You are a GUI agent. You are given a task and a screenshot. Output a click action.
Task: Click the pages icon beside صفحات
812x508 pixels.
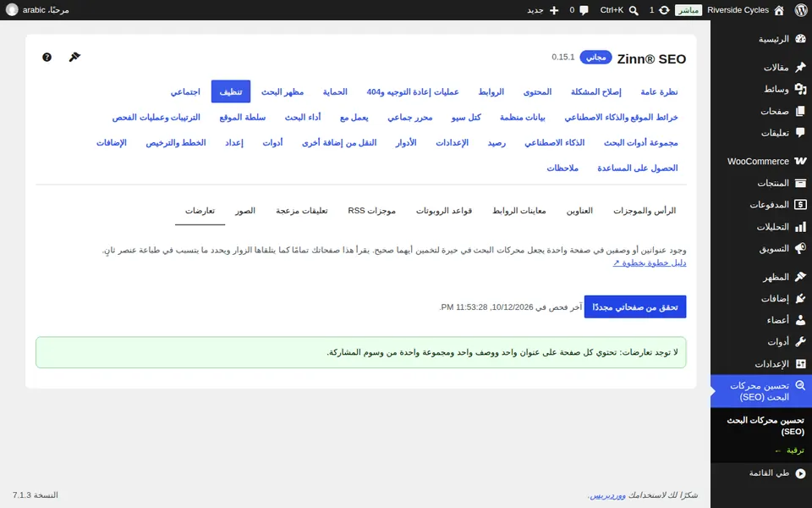[801, 111]
